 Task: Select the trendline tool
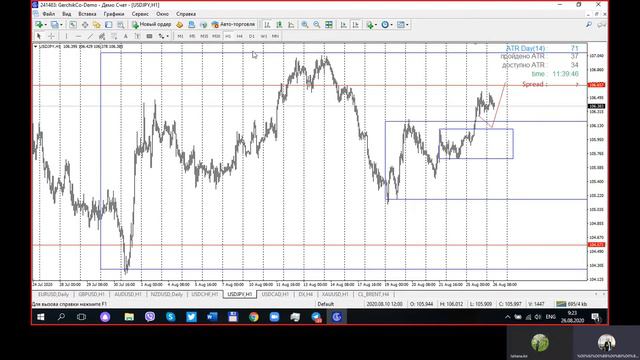pyautogui.click(x=90, y=36)
